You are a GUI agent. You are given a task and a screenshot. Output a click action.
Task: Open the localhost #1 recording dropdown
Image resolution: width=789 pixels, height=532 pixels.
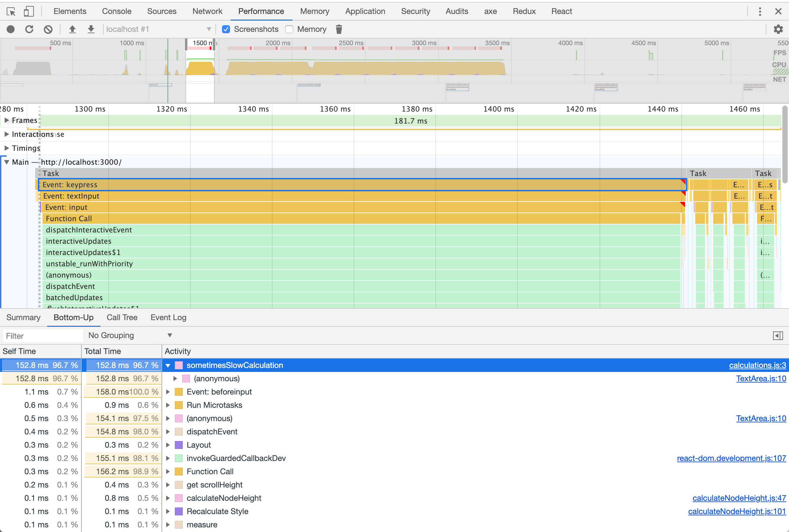coord(158,29)
